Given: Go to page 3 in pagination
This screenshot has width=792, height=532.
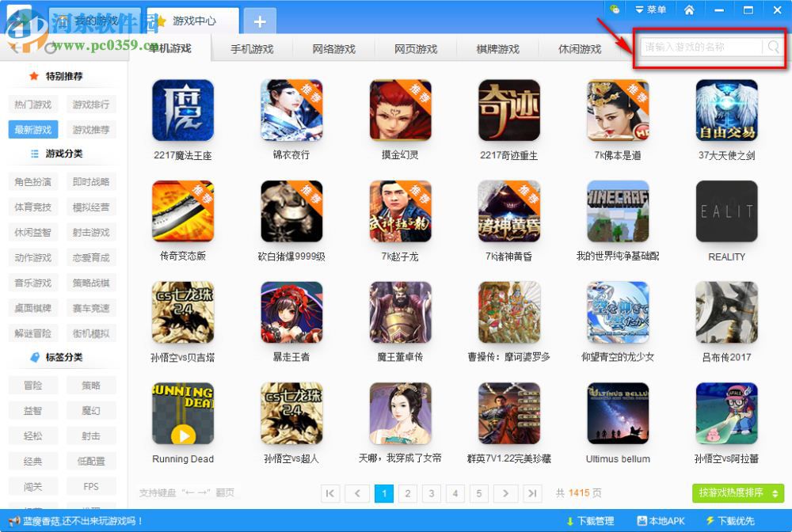Looking at the screenshot, I should (432, 493).
